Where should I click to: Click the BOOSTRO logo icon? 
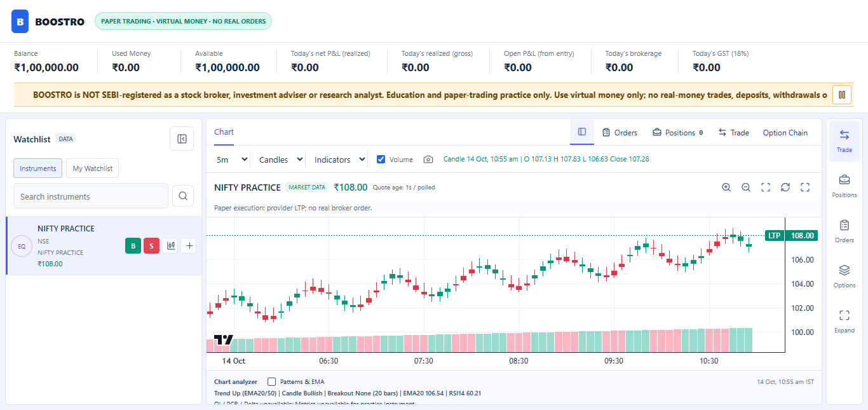pyautogui.click(x=20, y=21)
